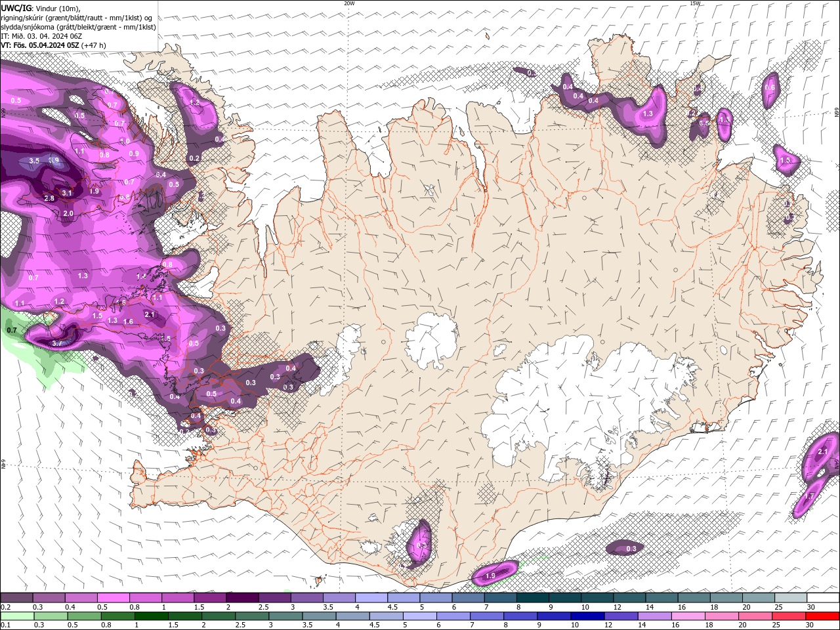The width and height of the screenshot is (840, 630).
Task: Click the 'UWC/IG: Vindur (10m),' title text
Action: 40,8
